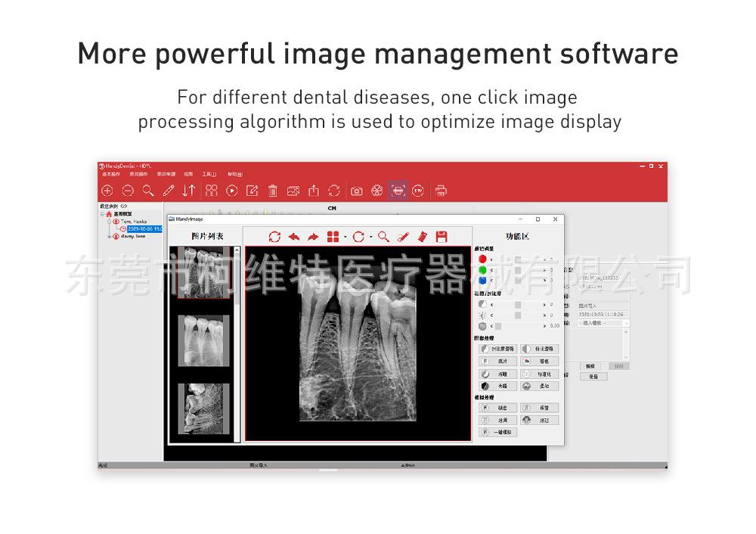
Task: Click the magnifier icon in HandyImage toolbar
Action: point(384,237)
